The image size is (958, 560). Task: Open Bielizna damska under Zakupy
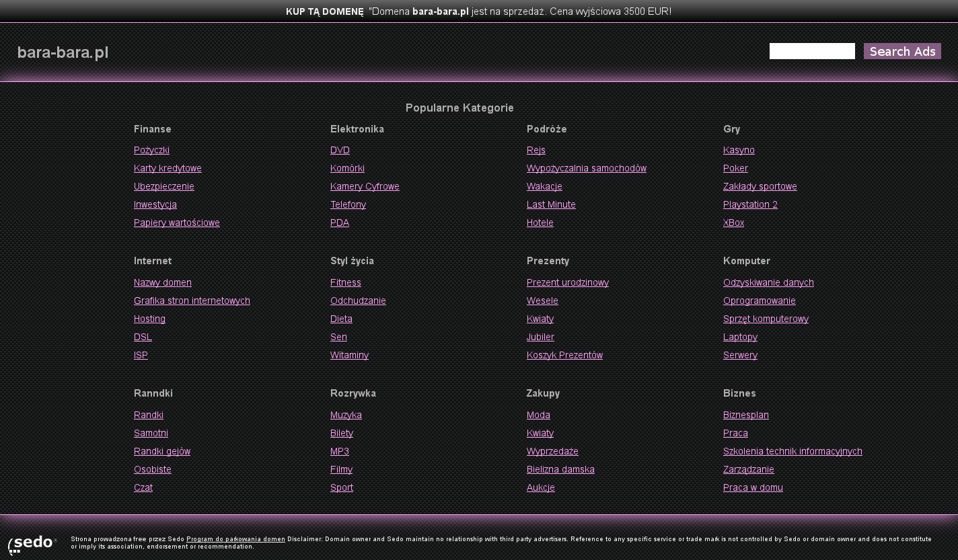(560, 469)
